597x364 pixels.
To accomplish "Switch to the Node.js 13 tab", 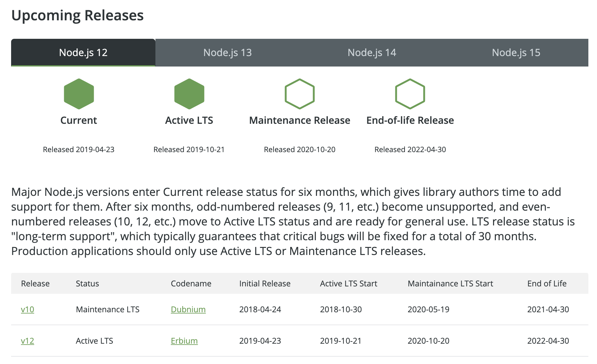I will click(x=228, y=52).
